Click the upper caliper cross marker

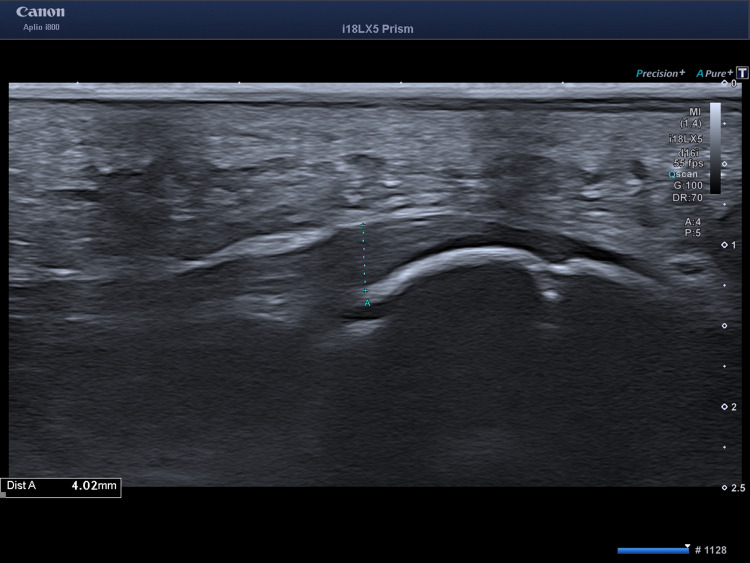364,223
